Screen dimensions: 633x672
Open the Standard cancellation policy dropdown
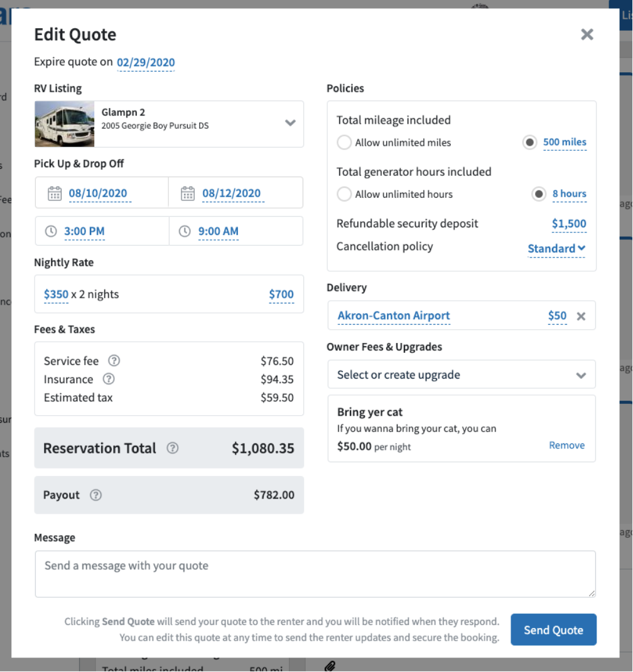pyautogui.click(x=556, y=248)
